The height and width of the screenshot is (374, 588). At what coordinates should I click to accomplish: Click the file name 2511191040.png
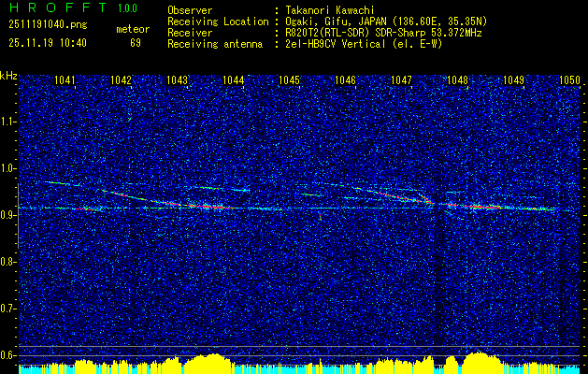(x=48, y=24)
